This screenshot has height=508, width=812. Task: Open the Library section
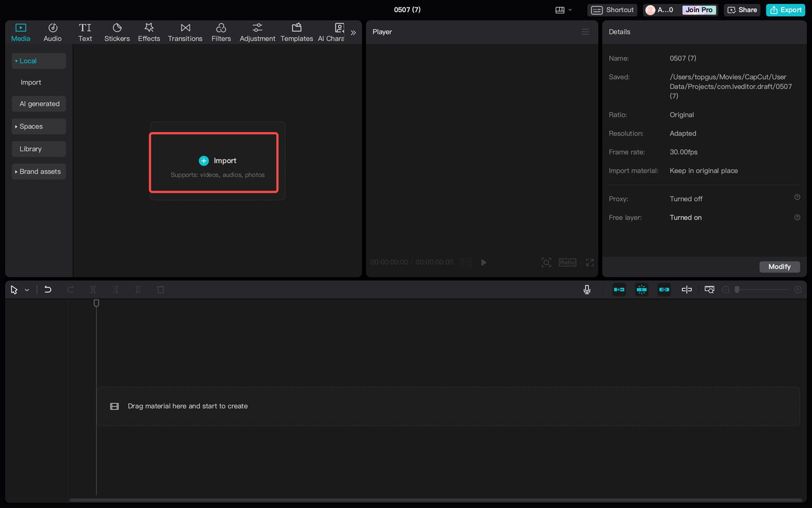point(39,149)
